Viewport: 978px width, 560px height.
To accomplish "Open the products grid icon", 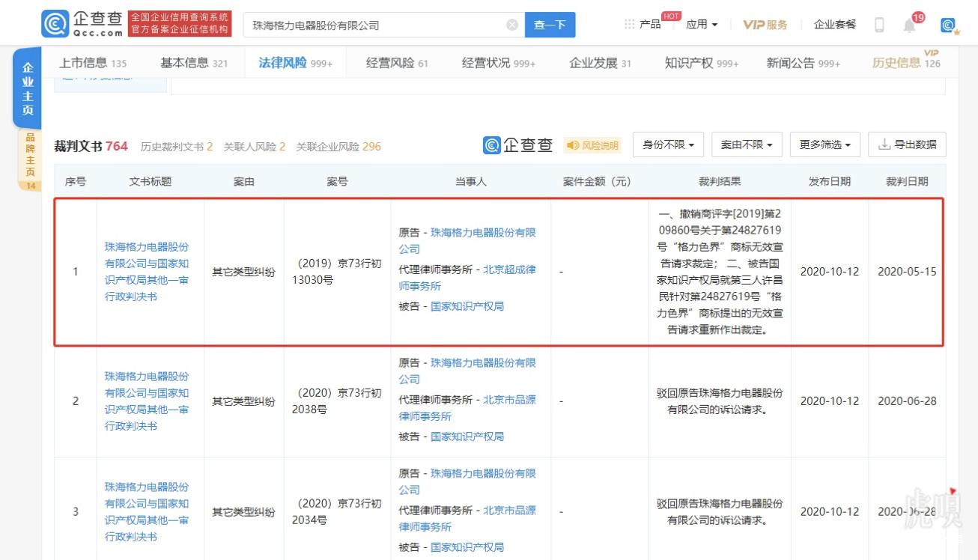I will (629, 25).
